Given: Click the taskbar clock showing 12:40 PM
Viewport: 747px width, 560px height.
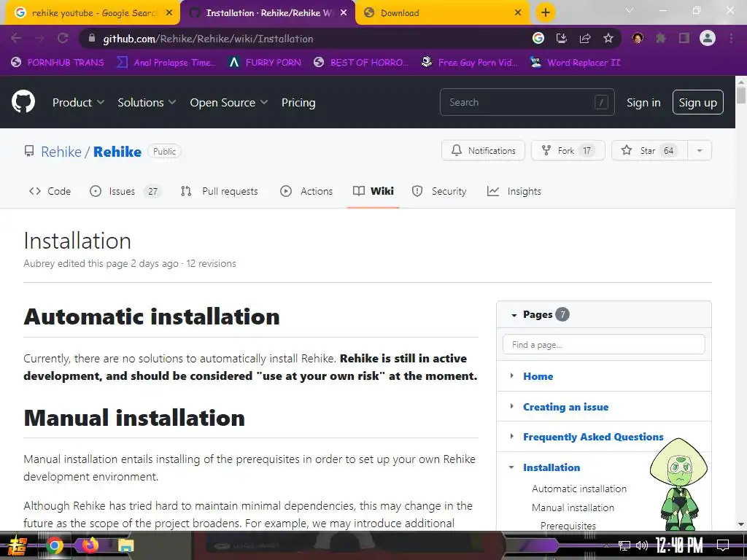Looking at the screenshot, I should coord(679,545).
